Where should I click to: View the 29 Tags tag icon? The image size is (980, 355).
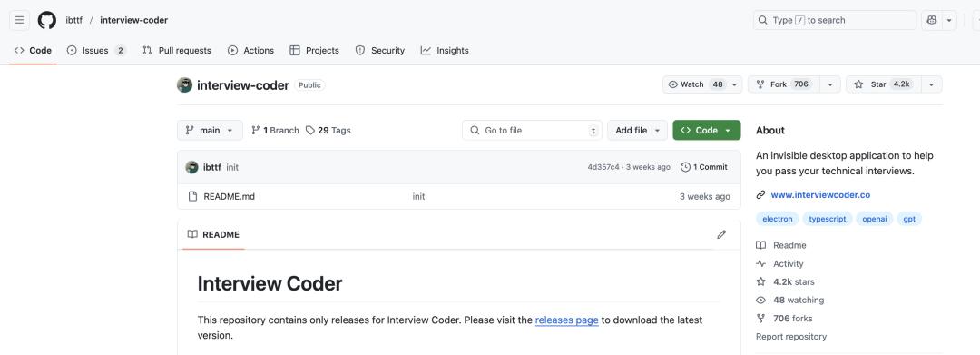(310, 131)
